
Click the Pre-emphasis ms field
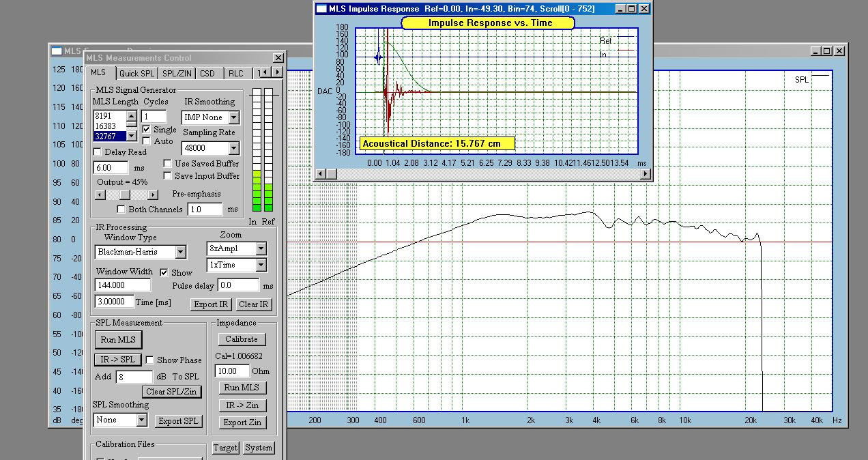click(205, 210)
